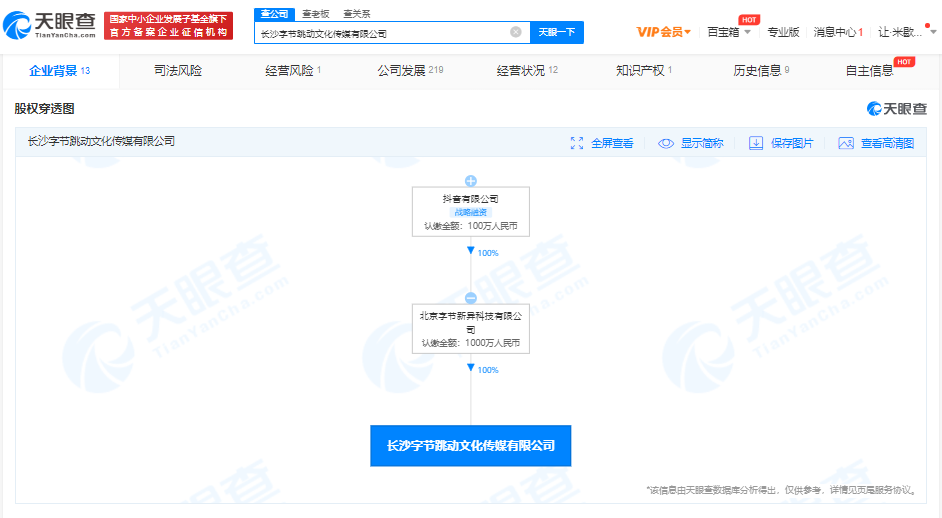Image resolution: width=942 pixels, height=518 pixels.
Task: Click the 100% label below 北京字节新异科技
Action: [x=488, y=370]
